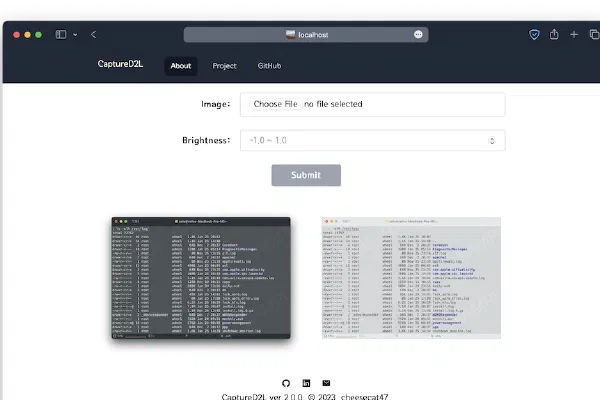
Task: Click the Share icon in Safari toolbar
Action: coord(555,34)
